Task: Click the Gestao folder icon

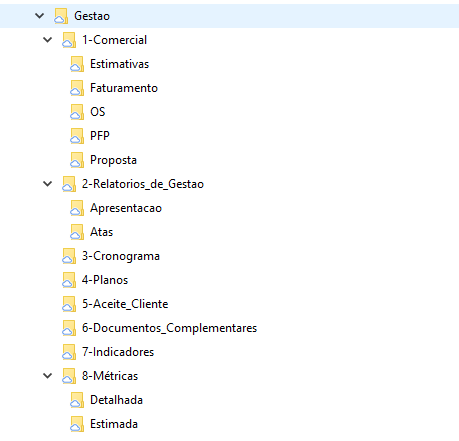Action: point(61,16)
